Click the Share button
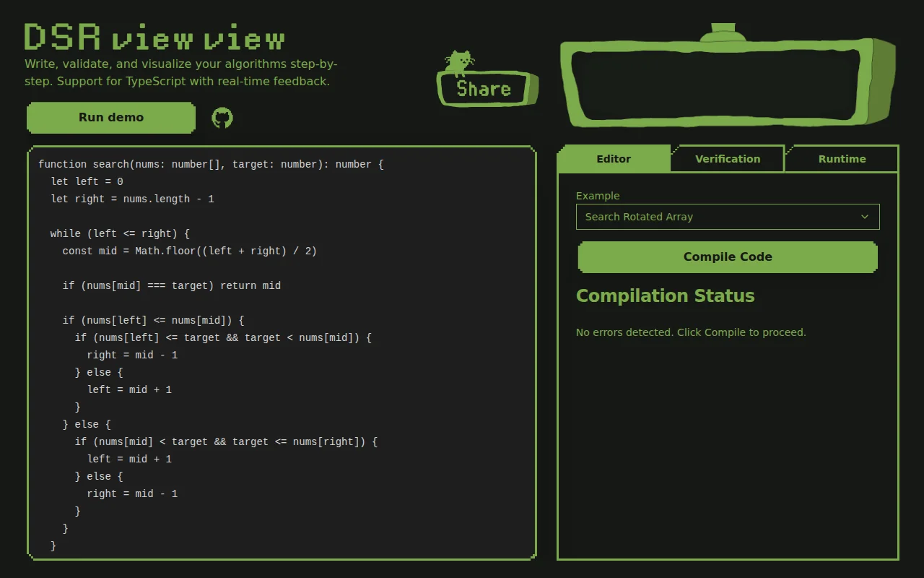This screenshot has height=578, width=924. tap(488, 89)
